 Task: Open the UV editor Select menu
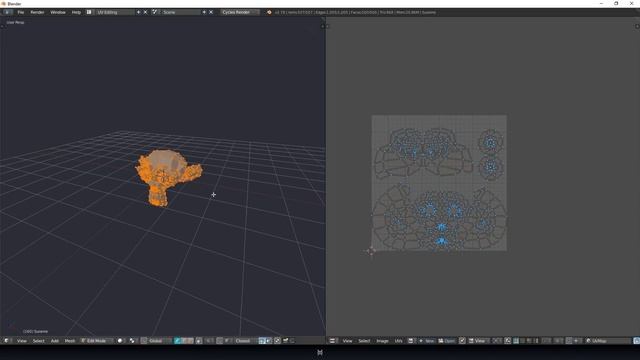364,341
